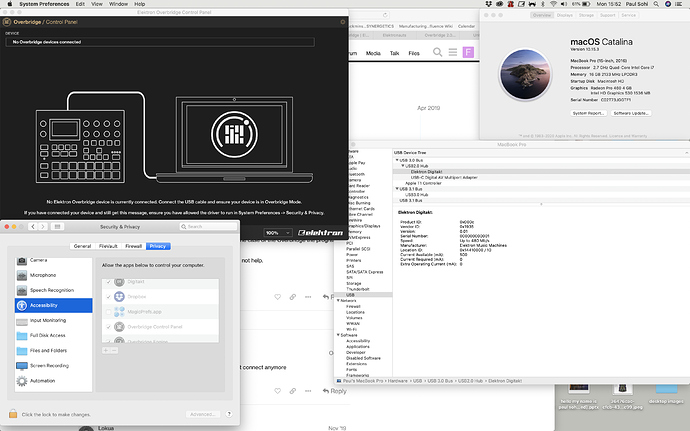Viewport: 690px width, 431px height.
Task: Open the Edit menu in menu bar
Action: pos(80,4)
